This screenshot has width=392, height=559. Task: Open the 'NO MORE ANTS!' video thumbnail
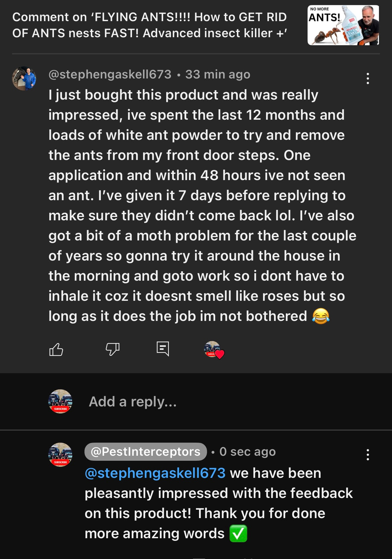tap(343, 25)
